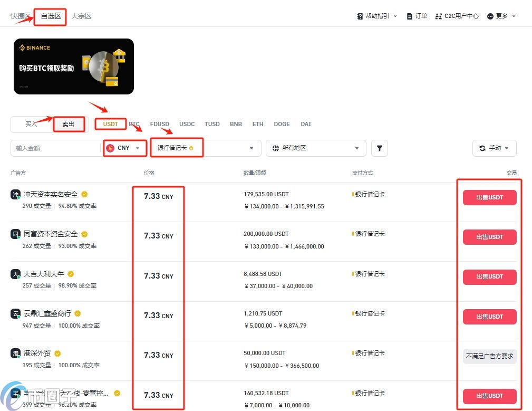
Task: Select the ETH coin tab
Action: [258, 124]
